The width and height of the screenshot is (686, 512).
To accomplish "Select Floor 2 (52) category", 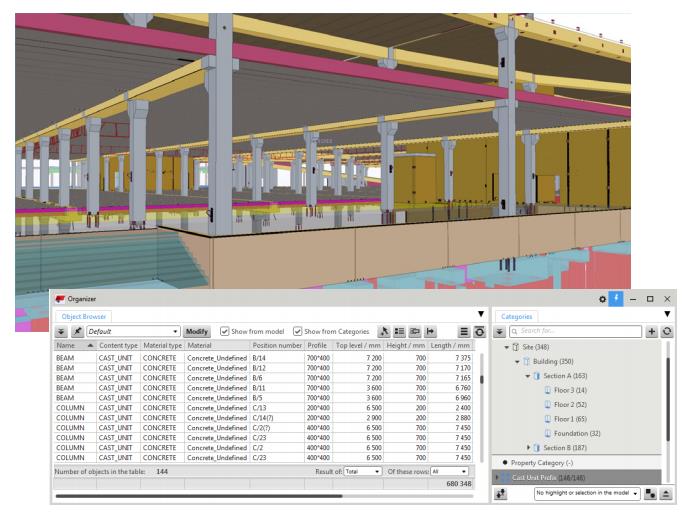I will pos(570,405).
